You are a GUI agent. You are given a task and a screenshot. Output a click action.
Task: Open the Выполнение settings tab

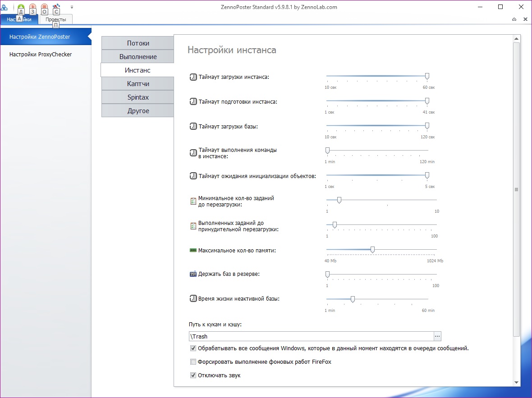tap(138, 57)
